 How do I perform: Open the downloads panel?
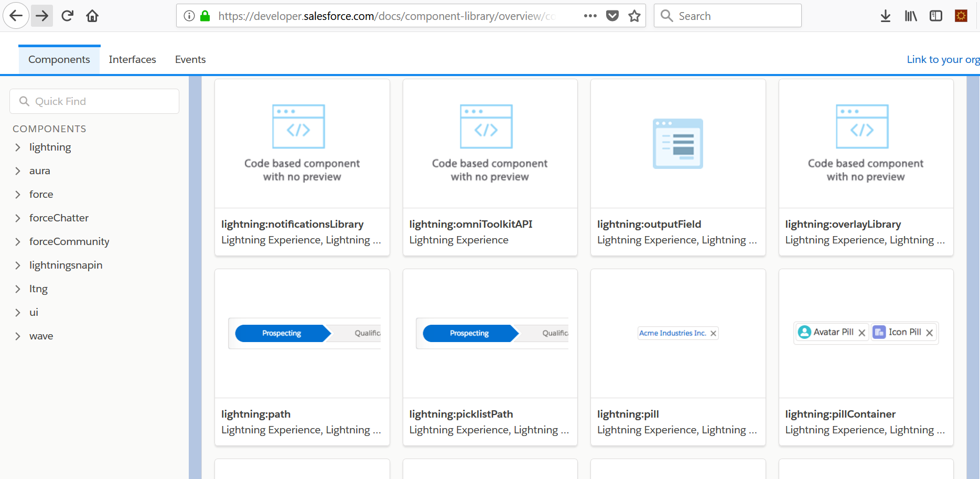(886, 16)
